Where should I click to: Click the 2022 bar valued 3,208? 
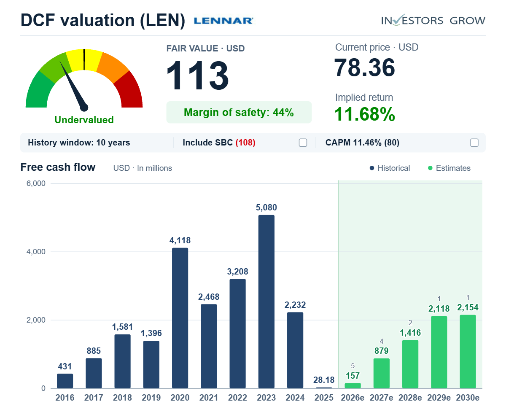click(x=237, y=334)
